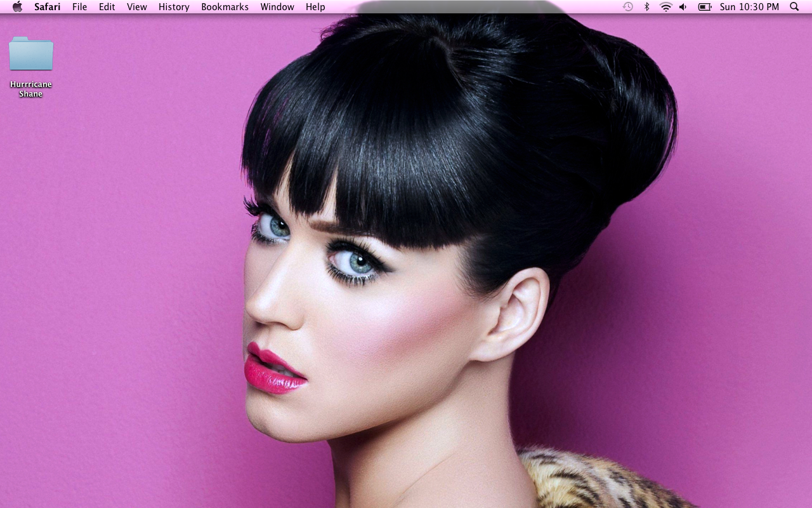This screenshot has width=812, height=508.
Task: Open the Bluetooth menu
Action: click(647, 6)
